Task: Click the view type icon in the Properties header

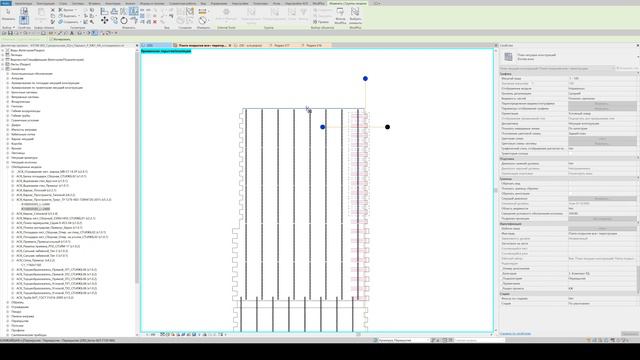Action: [508, 57]
